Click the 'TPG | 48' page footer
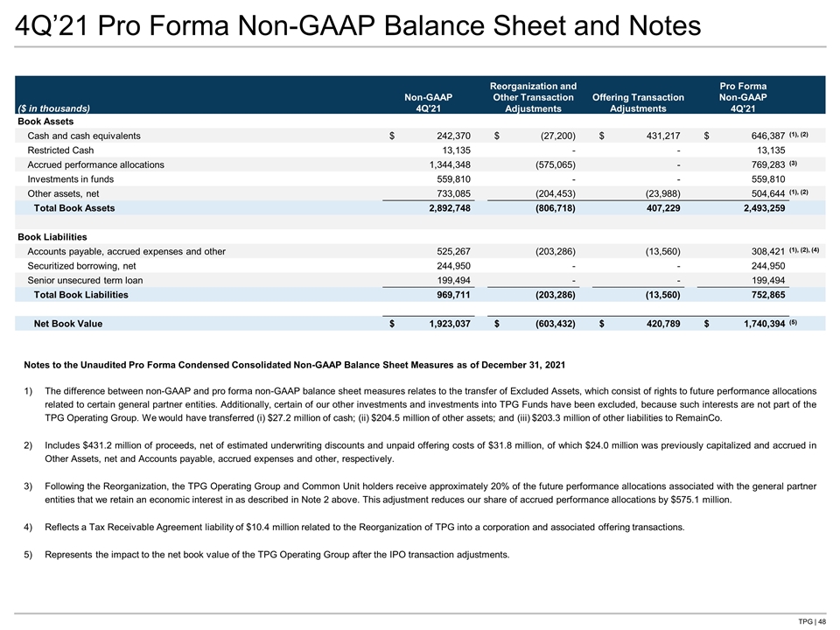 [x=812, y=621]
